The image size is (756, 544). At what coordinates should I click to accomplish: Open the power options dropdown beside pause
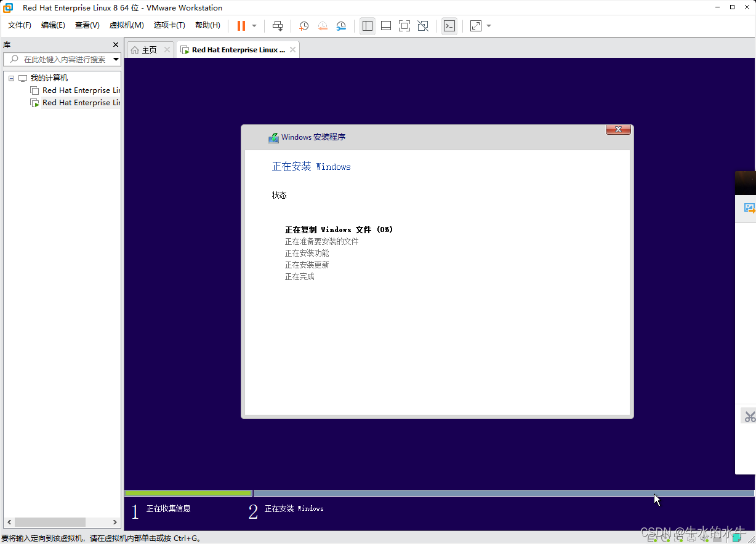point(254,26)
